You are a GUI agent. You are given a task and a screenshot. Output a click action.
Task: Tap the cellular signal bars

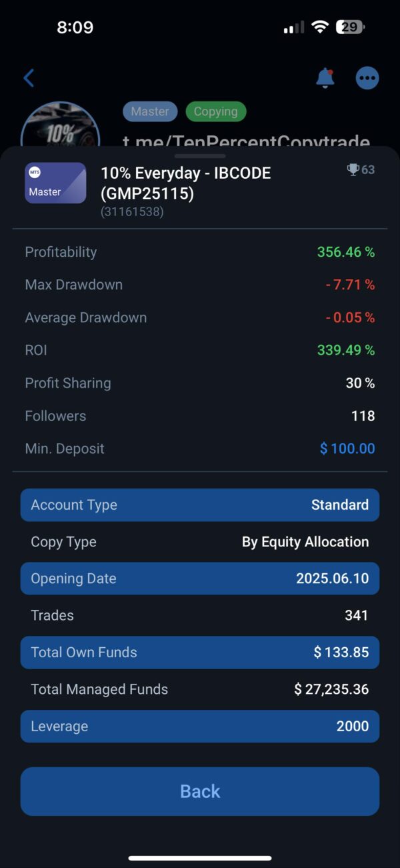[x=293, y=27]
